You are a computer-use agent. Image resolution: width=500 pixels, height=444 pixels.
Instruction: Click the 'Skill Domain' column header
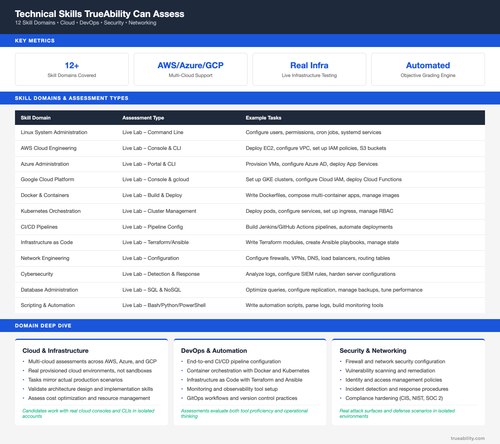point(36,118)
